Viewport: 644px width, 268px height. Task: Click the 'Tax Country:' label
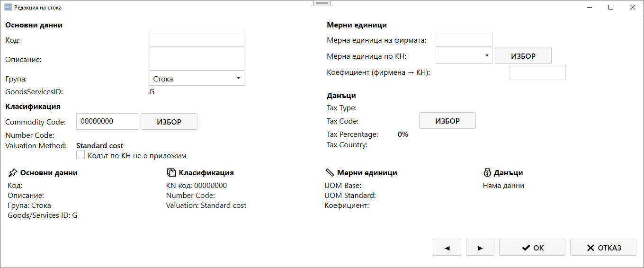(x=347, y=144)
